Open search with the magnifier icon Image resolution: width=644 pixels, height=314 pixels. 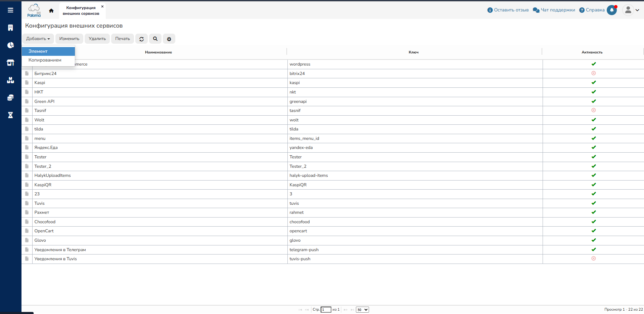155,39
